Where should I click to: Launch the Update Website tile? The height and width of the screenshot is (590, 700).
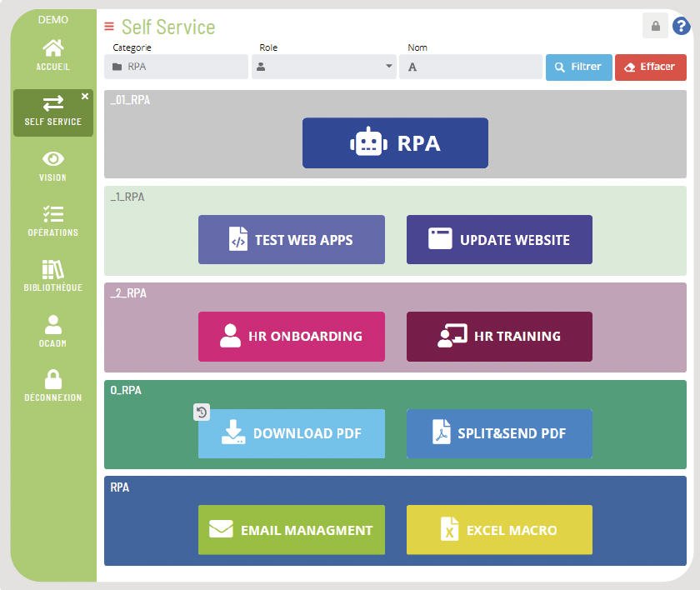pyautogui.click(x=499, y=240)
